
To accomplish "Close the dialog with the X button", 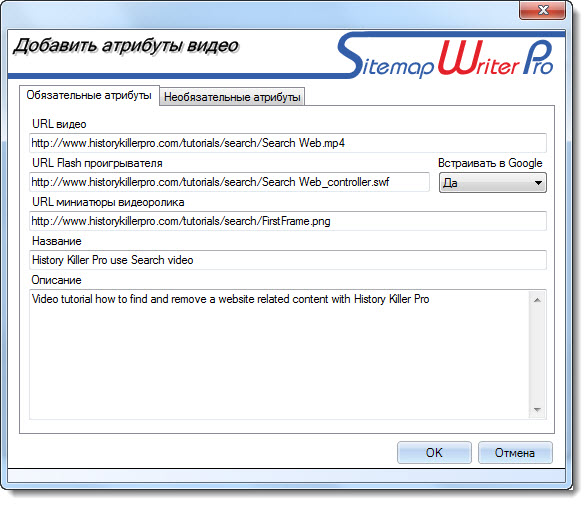I will tap(543, 10).
